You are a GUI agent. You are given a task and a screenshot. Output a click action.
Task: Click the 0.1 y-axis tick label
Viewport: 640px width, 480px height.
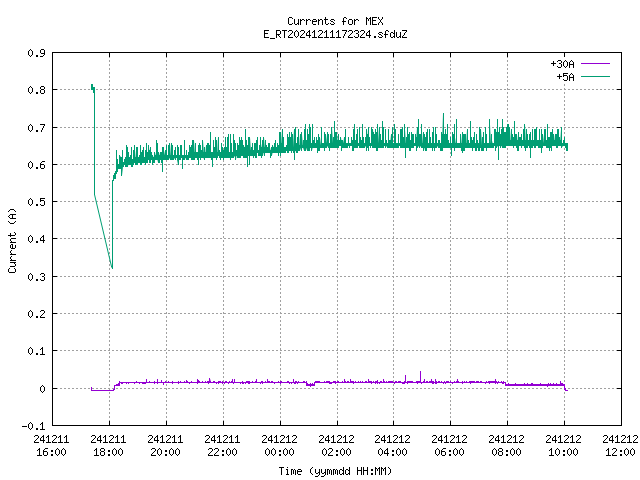click(36, 351)
